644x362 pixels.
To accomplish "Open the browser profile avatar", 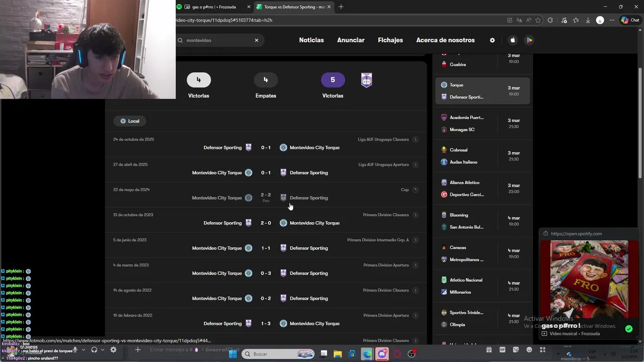I will 600,20.
